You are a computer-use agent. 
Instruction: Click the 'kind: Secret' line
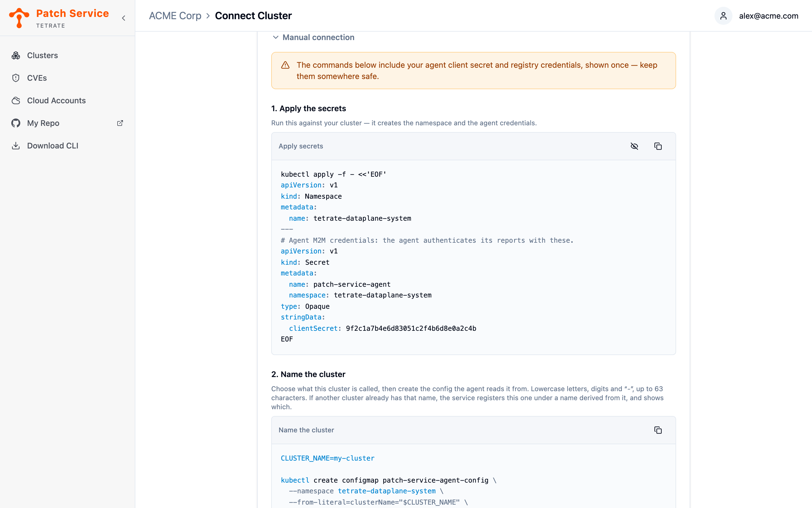(305, 262)
